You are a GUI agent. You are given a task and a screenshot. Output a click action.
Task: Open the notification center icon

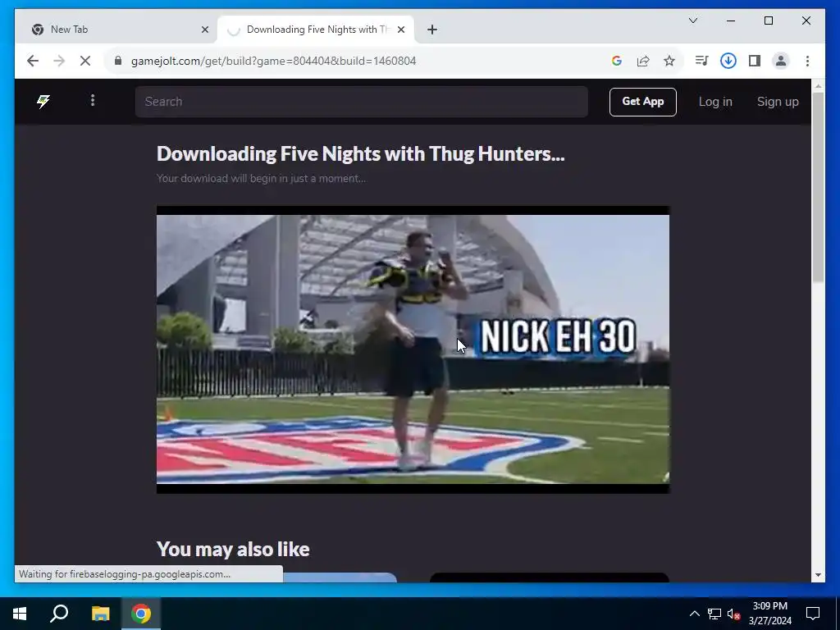click(813, 614)
